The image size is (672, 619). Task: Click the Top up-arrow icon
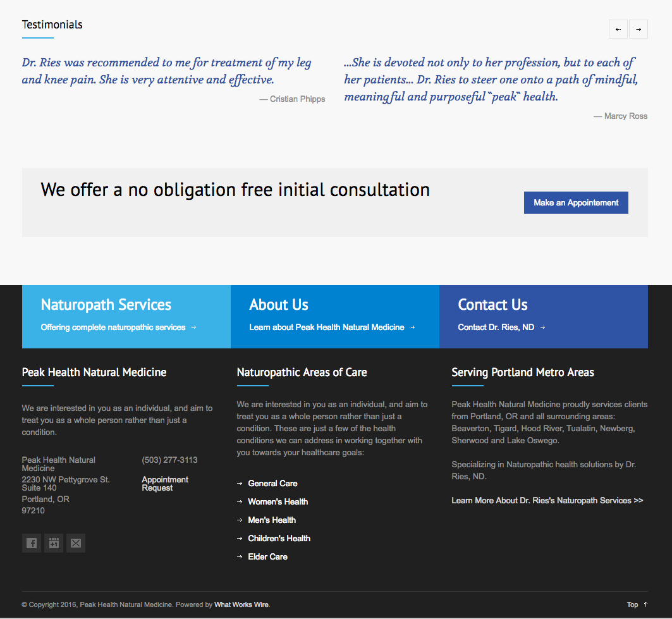tap(645, 604)
